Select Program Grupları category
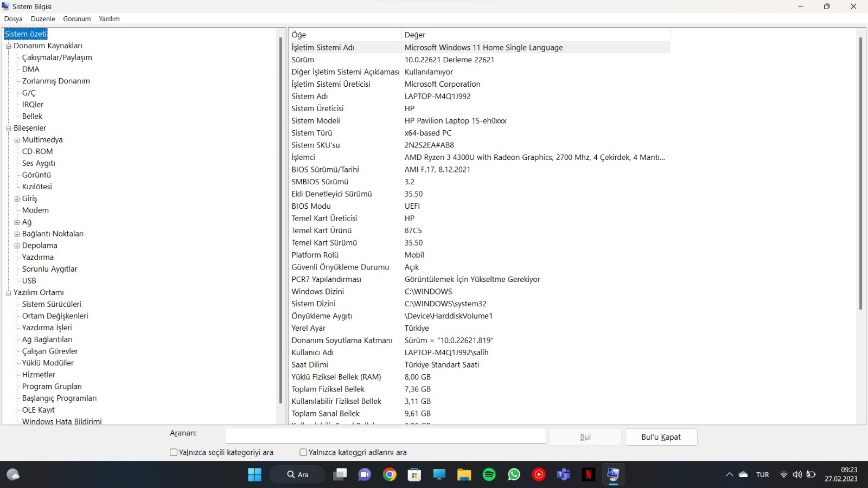 (52, 387)
